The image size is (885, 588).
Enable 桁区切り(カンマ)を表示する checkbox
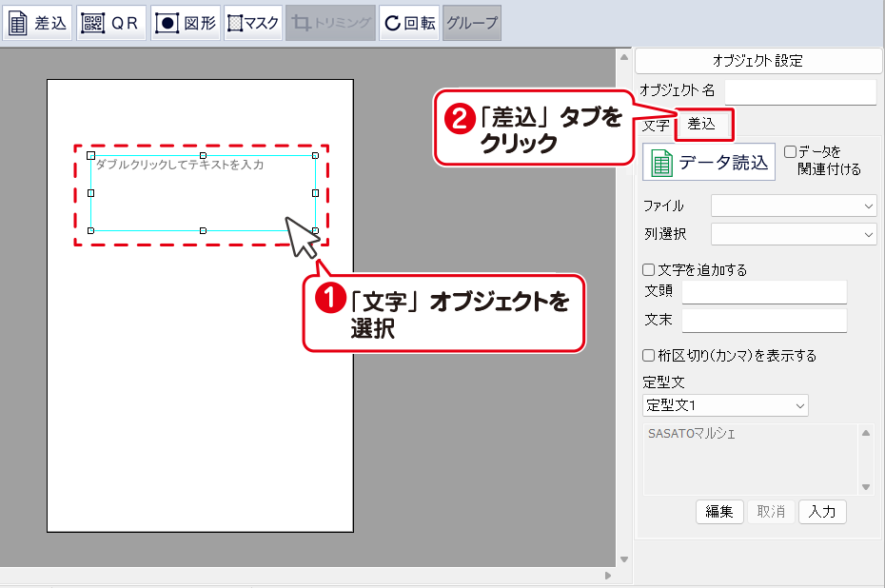click(649, 356)
